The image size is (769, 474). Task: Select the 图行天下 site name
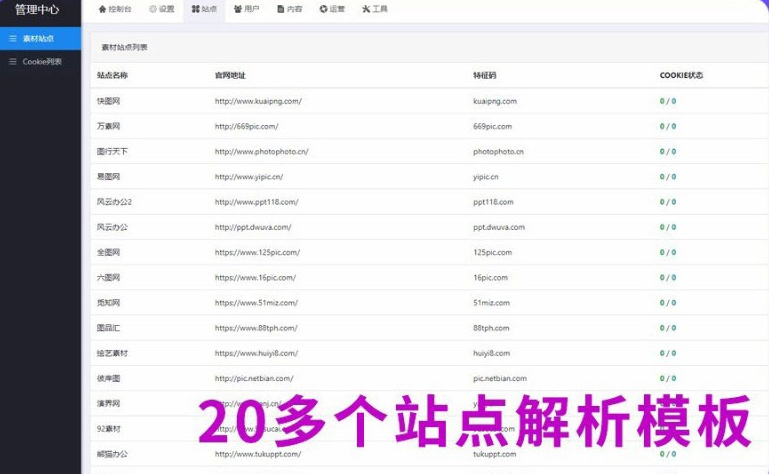[x=112, y=152]
